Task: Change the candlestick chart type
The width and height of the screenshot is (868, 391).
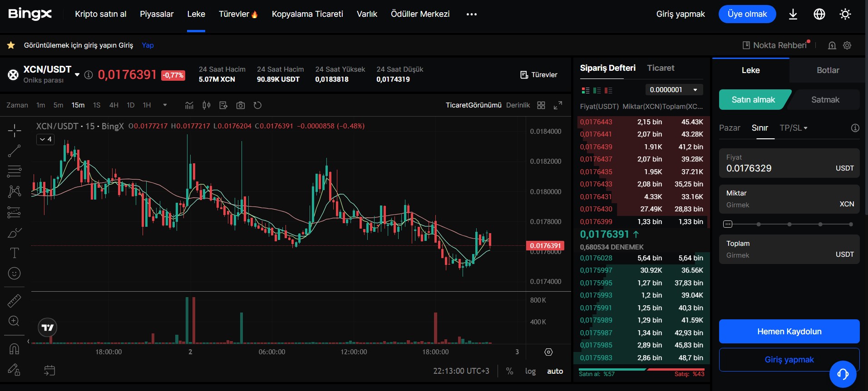Action: click(207, 105)
